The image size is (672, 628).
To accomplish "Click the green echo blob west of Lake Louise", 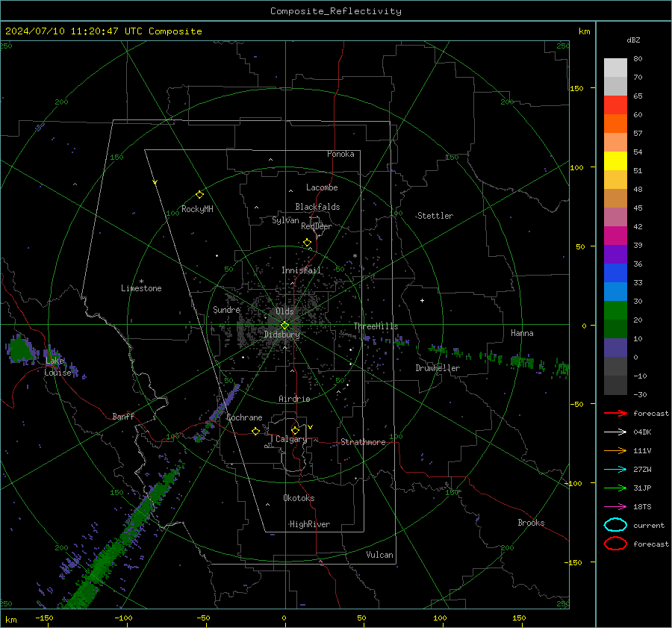I will click(19, 349).
